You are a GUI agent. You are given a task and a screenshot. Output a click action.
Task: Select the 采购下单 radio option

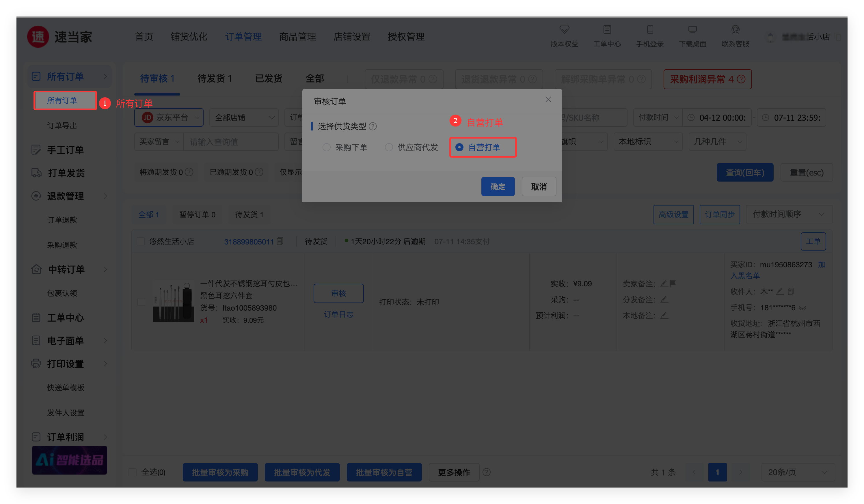[x=326, y=147]
